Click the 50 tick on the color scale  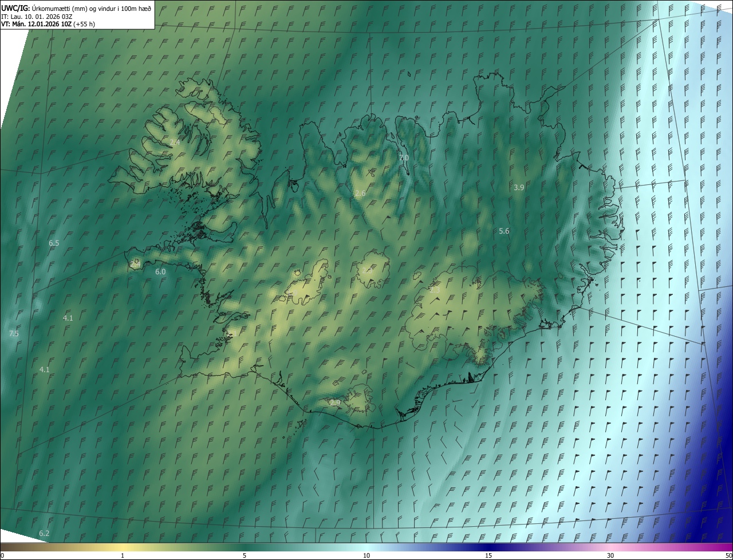(x=728, y=556)
